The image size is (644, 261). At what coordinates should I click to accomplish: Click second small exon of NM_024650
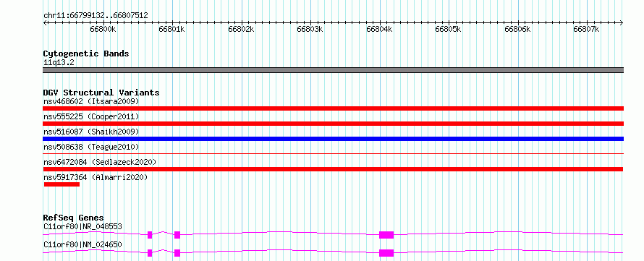177,253
